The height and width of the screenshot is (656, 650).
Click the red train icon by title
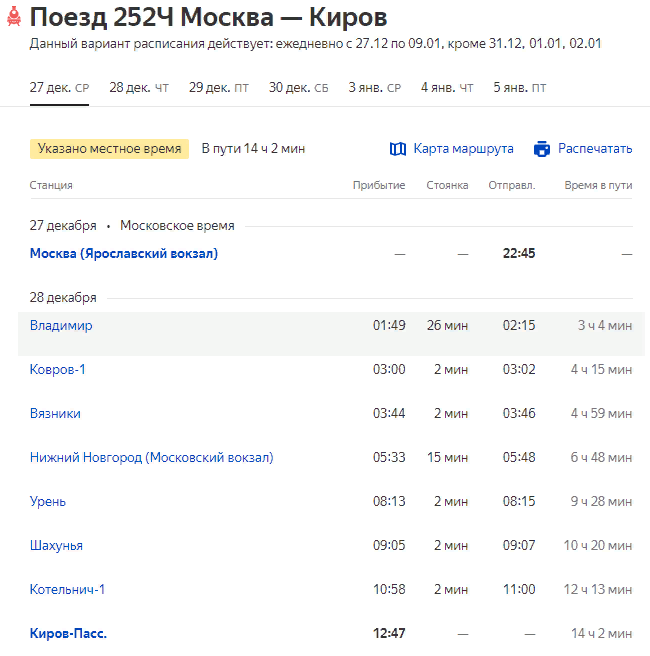coord(12,18)
